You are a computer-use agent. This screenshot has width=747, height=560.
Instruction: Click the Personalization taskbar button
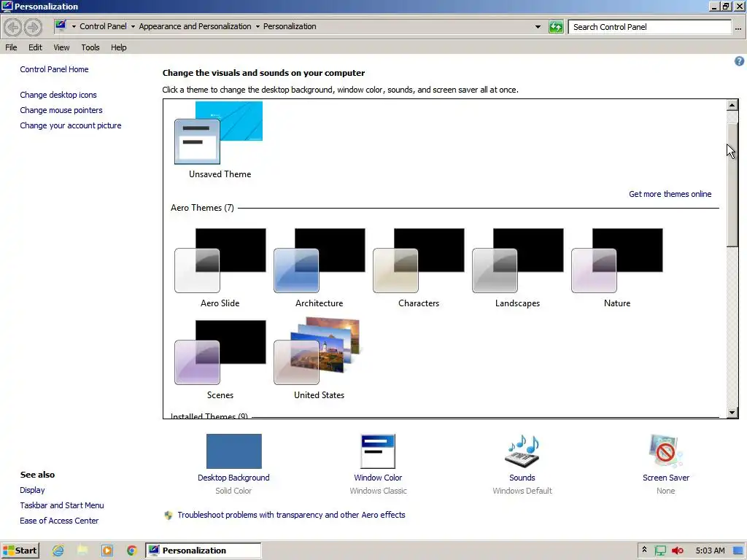pyautogui.click(x=204, y=551)
